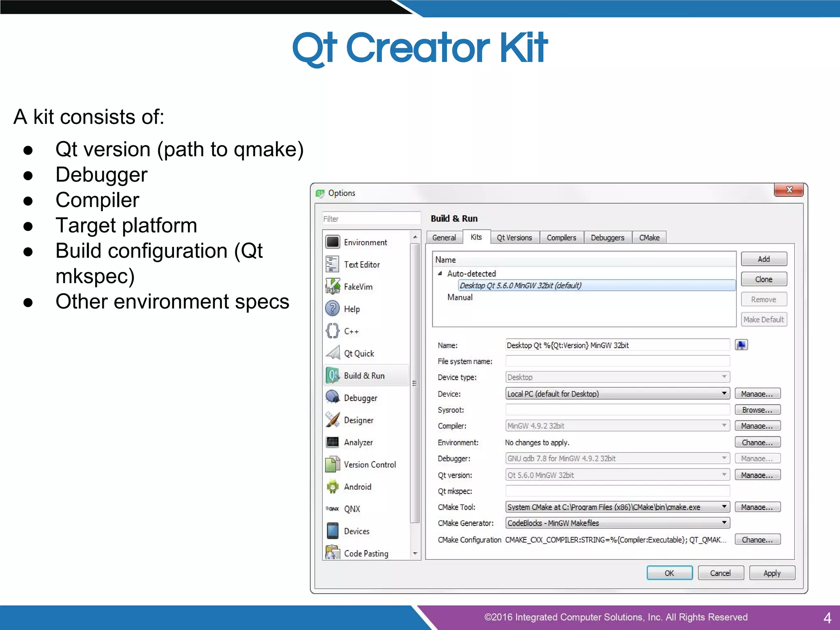Click the Cancel button

721,573
